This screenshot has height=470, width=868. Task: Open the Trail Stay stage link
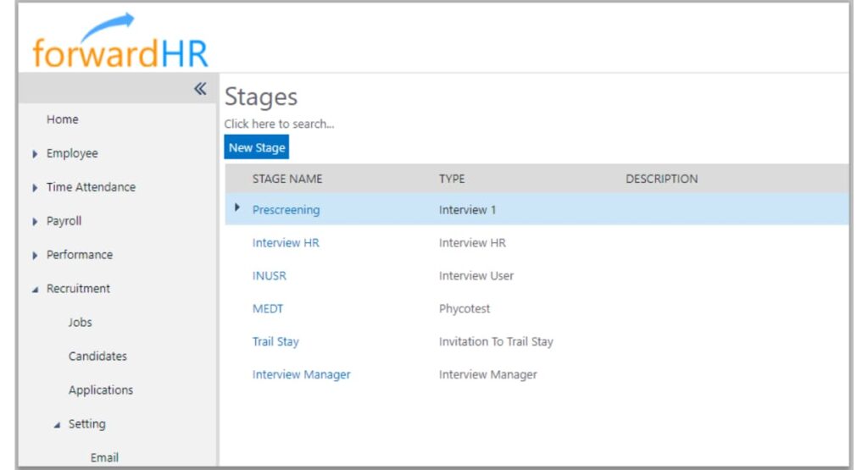coord(275,342)
